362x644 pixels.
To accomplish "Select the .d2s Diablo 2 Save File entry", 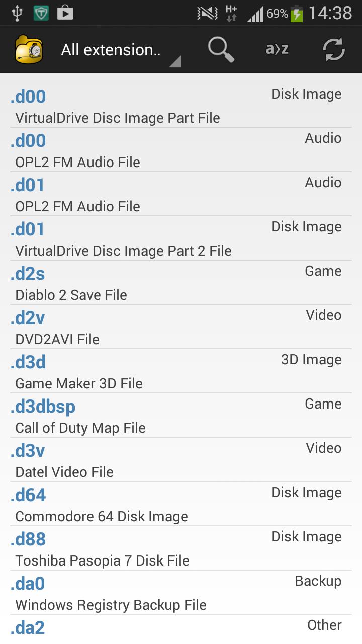I will [181, 282].
